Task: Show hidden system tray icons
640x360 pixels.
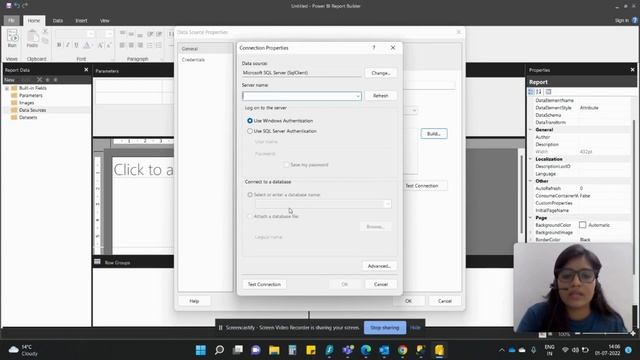Action: pos(501,350)
